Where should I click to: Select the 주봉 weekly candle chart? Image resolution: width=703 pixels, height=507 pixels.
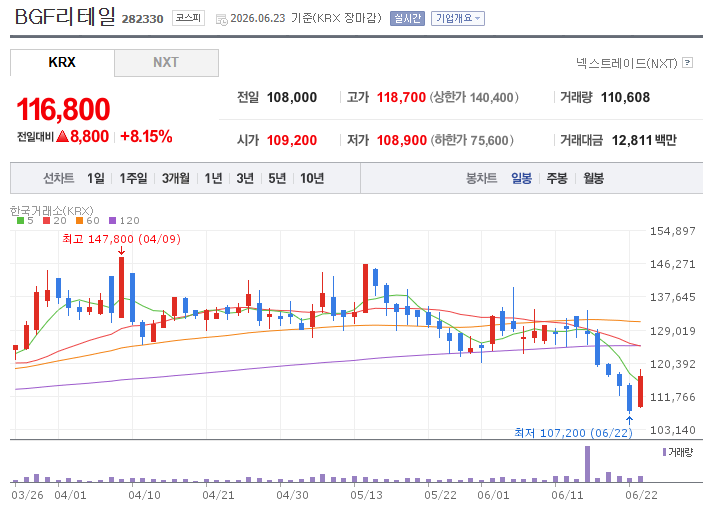tap(557, 178)
